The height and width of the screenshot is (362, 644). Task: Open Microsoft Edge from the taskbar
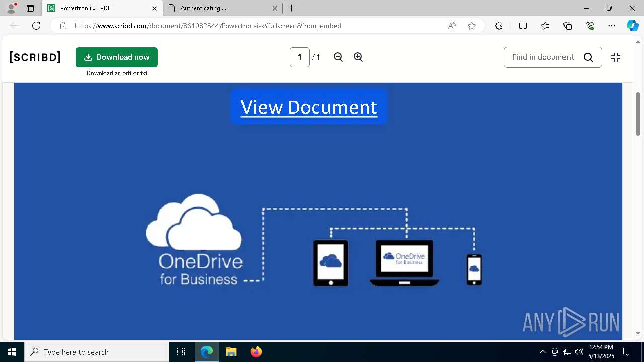(x=207, y=352)
